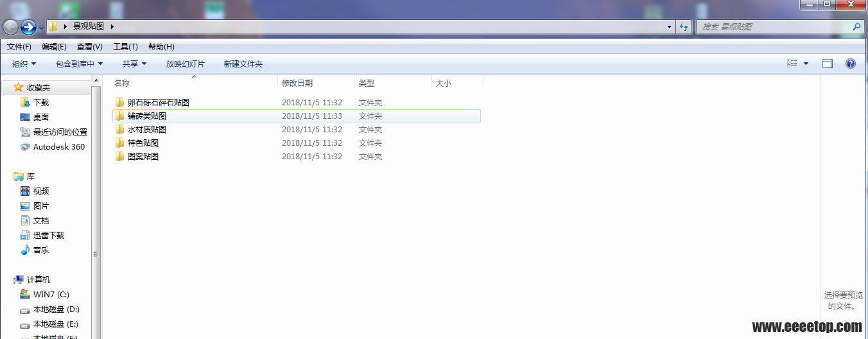Open the 编辑(E) menu
This screenshot has height=339, width=868.
click(54, 47)
